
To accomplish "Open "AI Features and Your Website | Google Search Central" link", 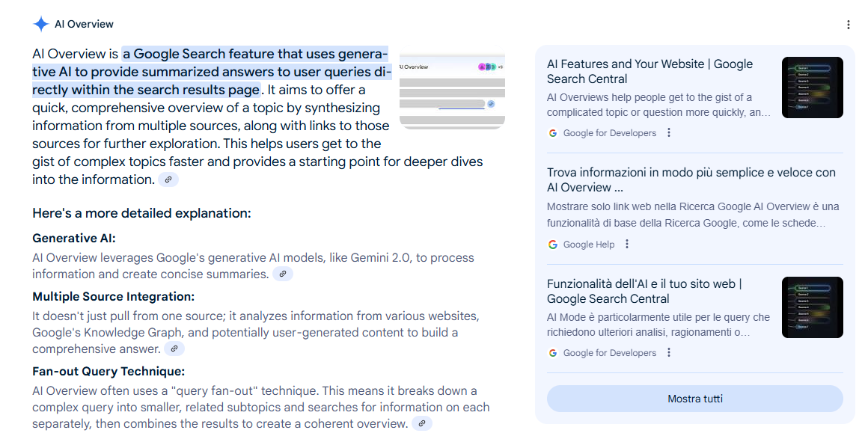I will (650, 71).
